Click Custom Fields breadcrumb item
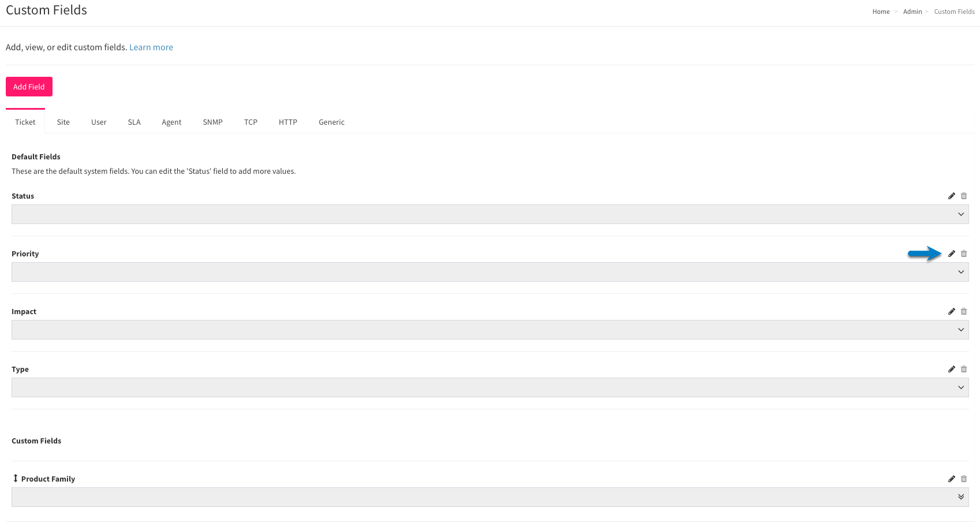980x522 pixels. 955,12
